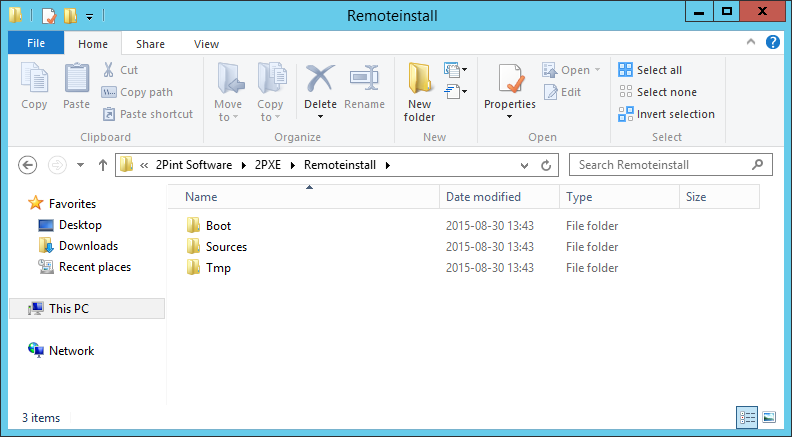
Task: Refresh the Remoteinstall folder view
Action: pos(546,165)
